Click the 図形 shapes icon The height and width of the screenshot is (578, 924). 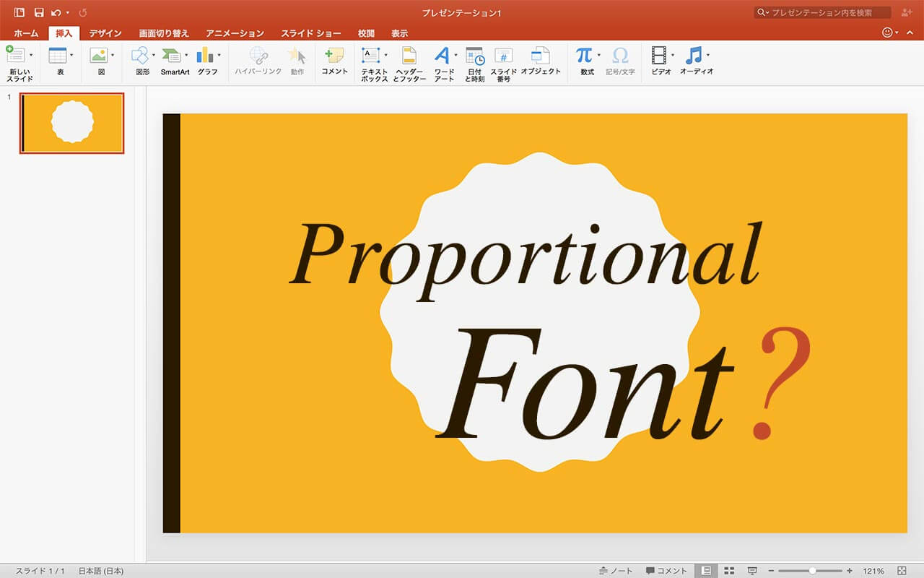[x=140, y=56]
